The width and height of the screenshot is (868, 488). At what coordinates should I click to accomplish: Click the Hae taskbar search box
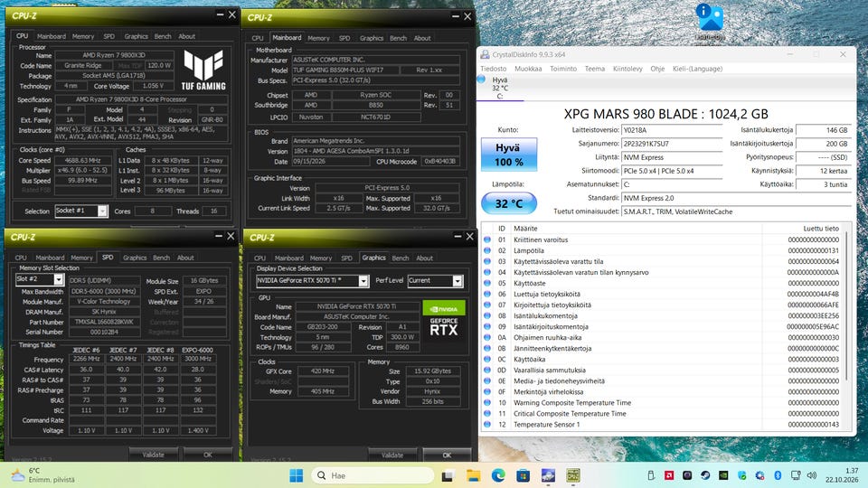(373, 475)
